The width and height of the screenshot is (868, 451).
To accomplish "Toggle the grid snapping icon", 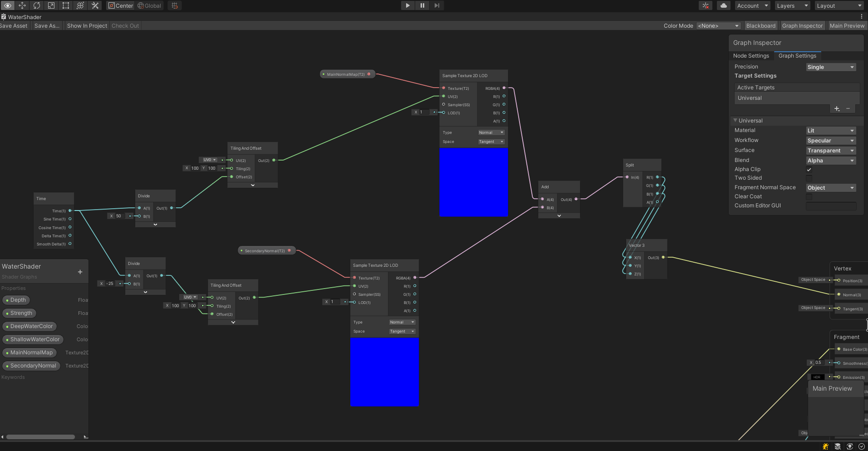I will click(x=175, y=5).
